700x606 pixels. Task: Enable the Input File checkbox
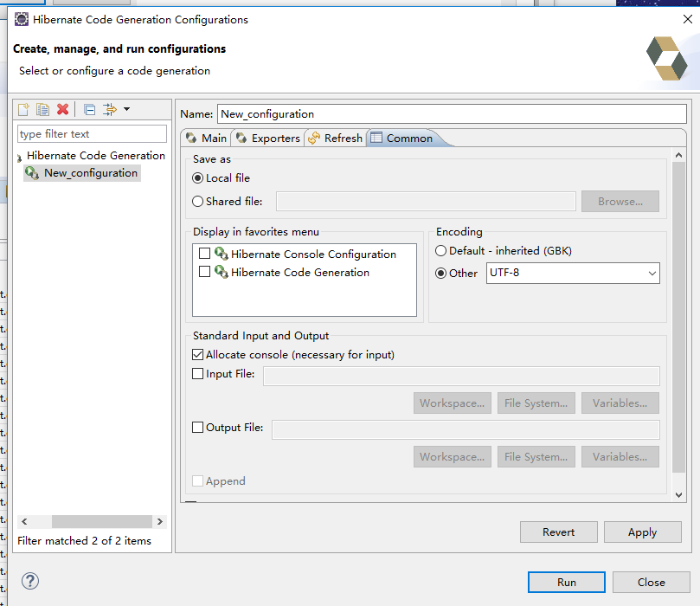(198, 373)
